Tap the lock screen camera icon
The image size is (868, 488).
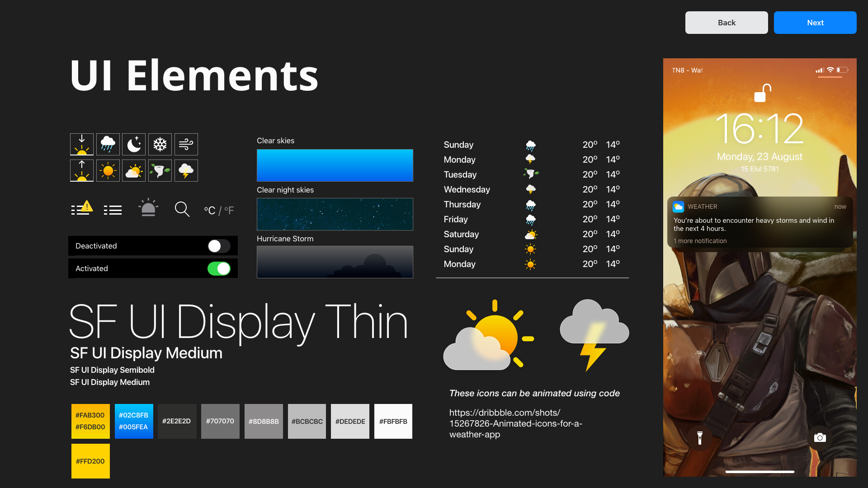(x=820, y=437)
